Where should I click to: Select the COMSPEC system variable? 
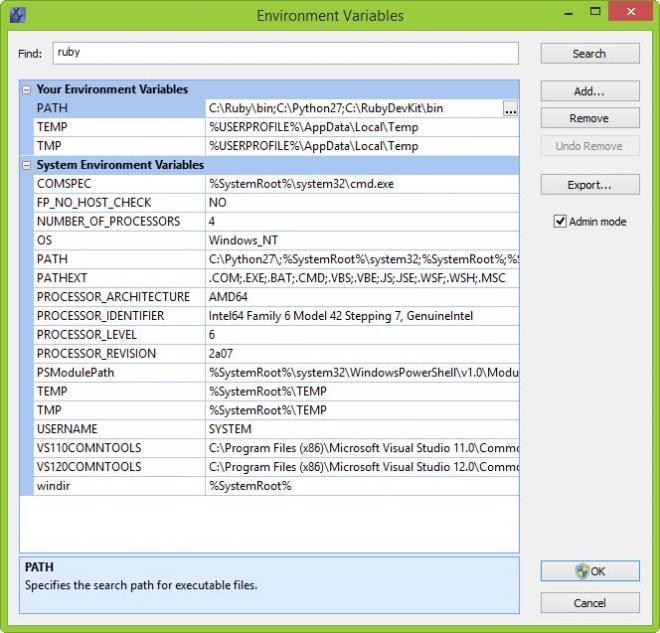tap(276, 184)
